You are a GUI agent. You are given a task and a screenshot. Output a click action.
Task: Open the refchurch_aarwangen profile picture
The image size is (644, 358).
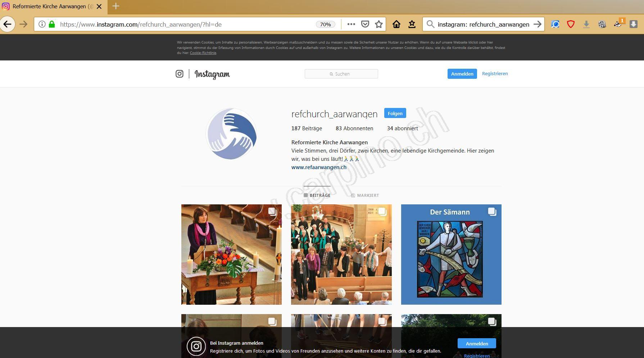pos(231,134)
